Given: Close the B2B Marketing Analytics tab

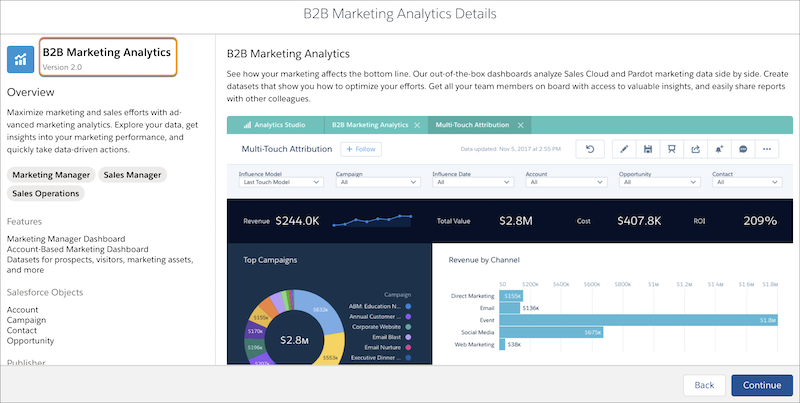Looking at the screenshot, I should click(x=417, y=125).
